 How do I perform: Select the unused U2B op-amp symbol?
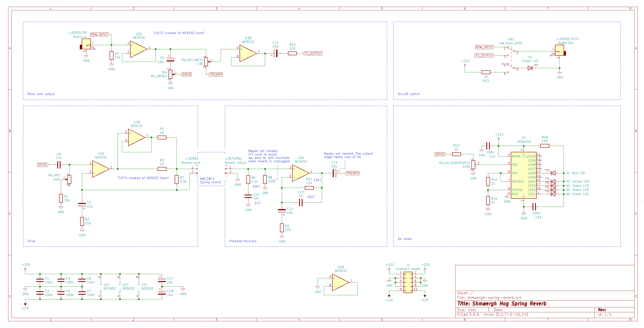pyautogui.click(x=341, y=282)
